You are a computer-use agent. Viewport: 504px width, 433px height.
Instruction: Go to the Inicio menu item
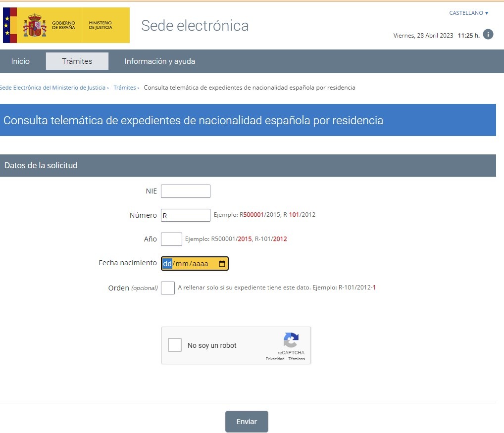[20, 61]
